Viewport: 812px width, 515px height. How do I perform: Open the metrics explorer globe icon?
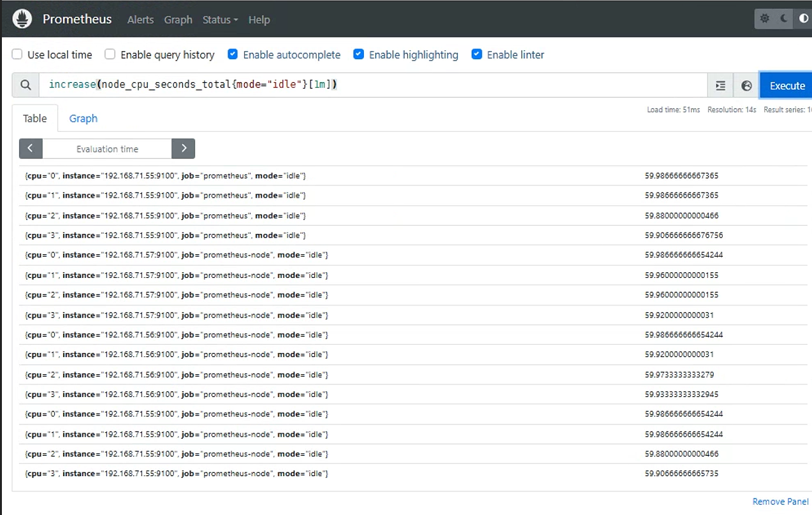(746, 85)
